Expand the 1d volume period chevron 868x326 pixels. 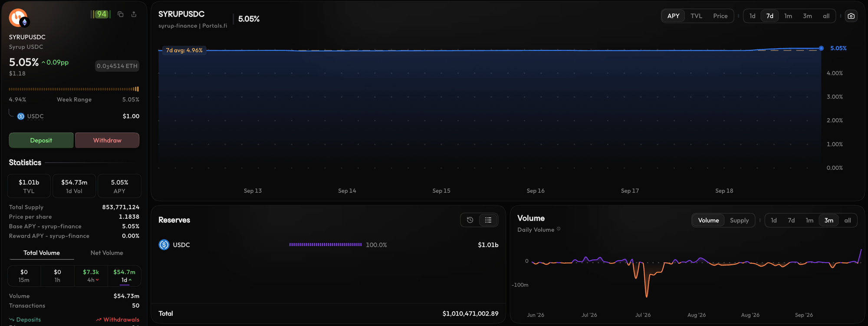click(130, 280)
